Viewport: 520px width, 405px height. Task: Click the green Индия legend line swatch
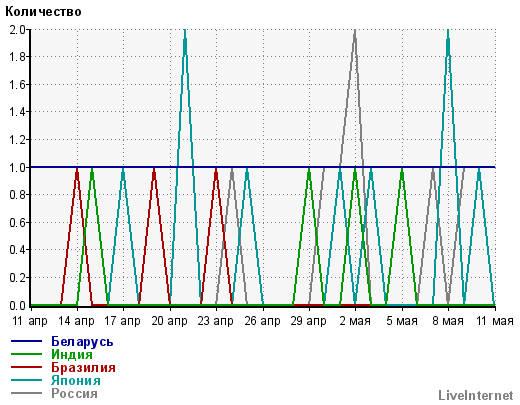pos(26,354)
